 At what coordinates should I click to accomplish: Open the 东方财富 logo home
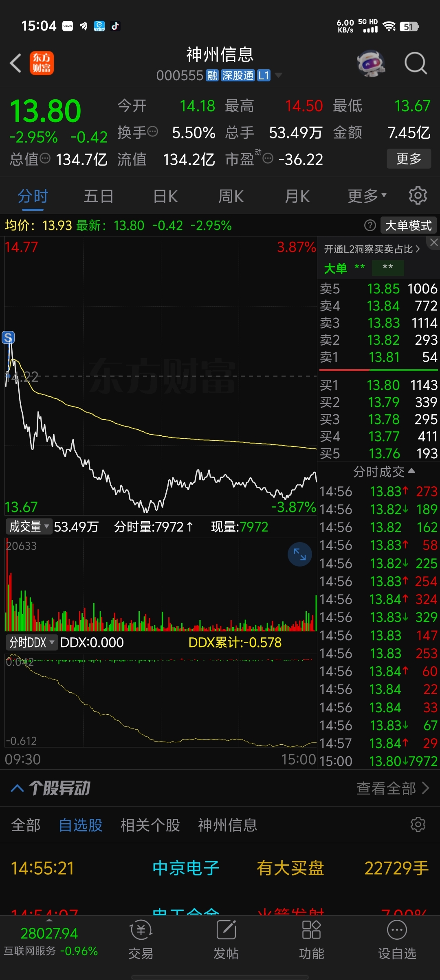(x=42, y=63)
